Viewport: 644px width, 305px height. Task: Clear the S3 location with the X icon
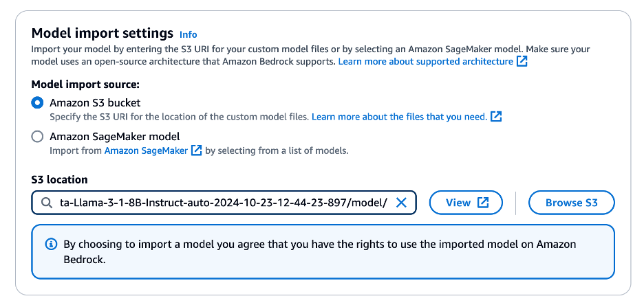[x=401, y=203]
